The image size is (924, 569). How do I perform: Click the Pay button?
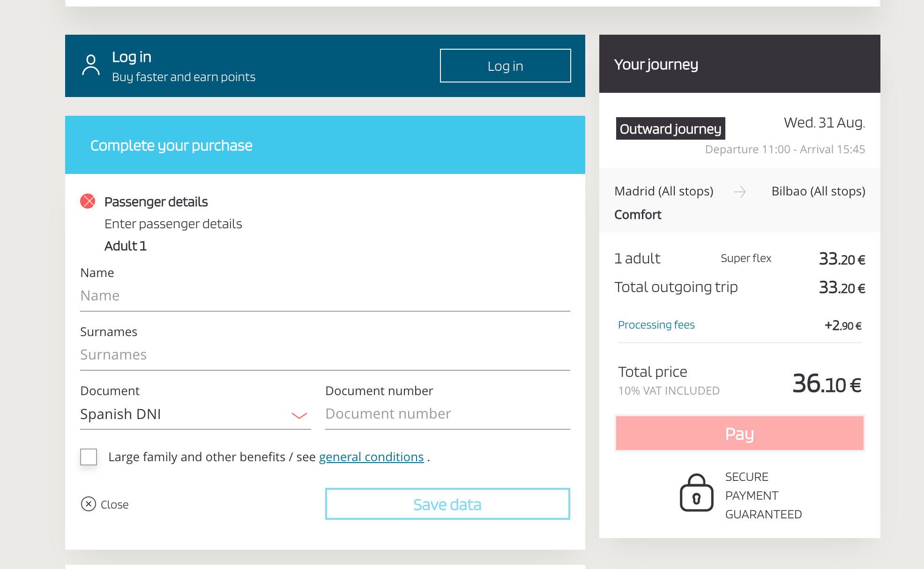tap(739, 433)
